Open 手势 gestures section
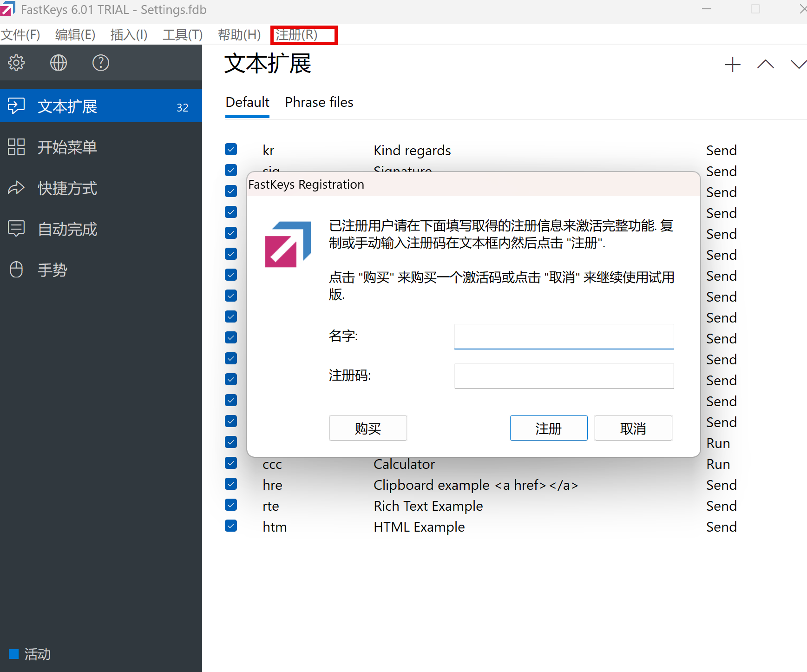The height and width of the screenshot is (672, 807). (52, 270)
